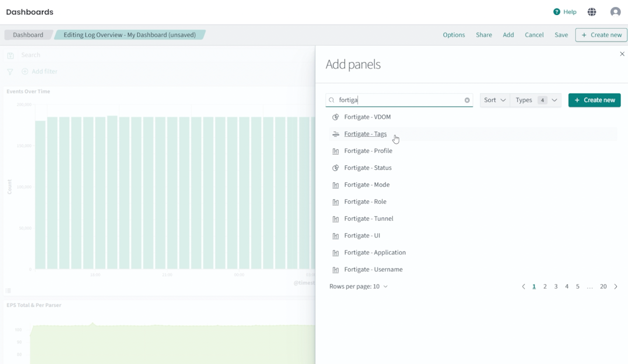Click Add in the dashboard toolbar
Image resolution: width=628 pixels, height=364 pixels.
(x=508, y=35)
